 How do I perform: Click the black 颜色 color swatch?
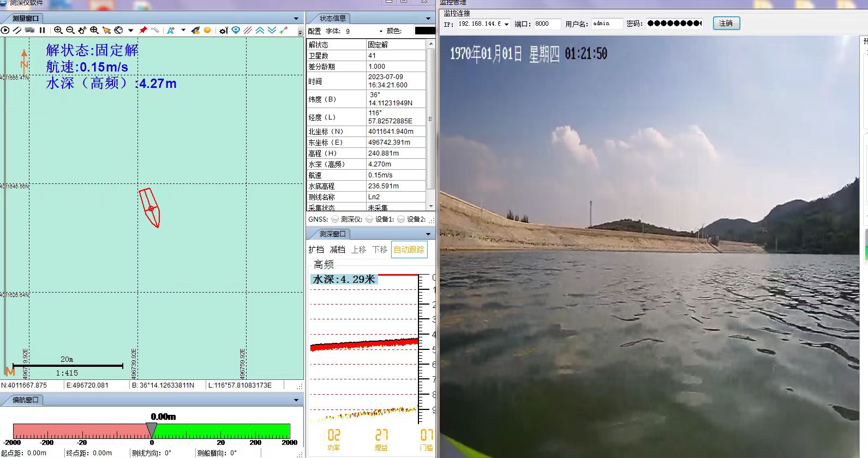[424, 31]
